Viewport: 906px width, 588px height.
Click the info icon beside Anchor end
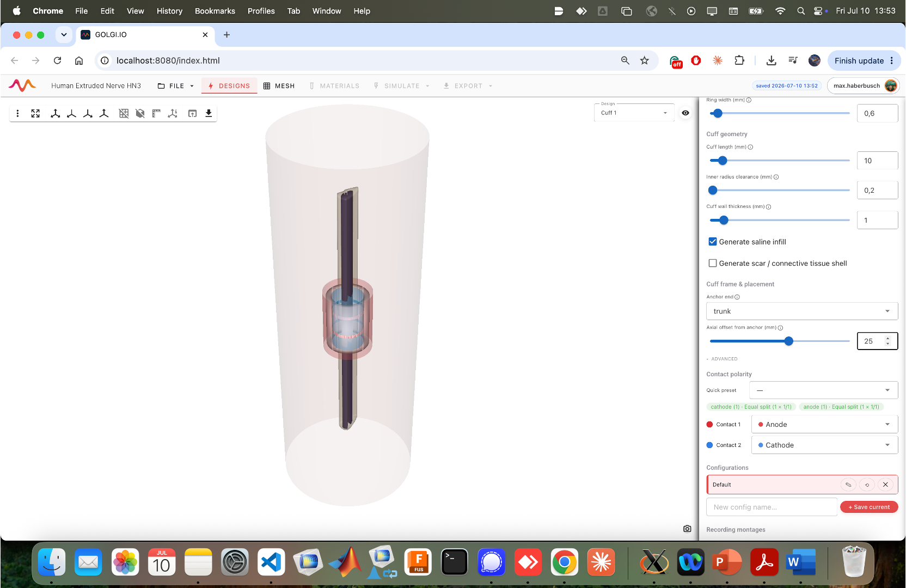pos(737,297)
